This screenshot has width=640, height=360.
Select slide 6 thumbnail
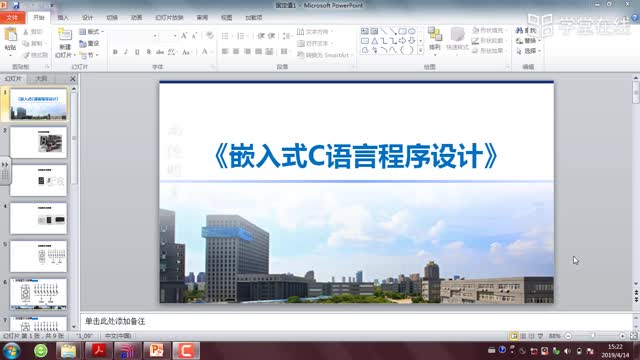click(38, 294)
